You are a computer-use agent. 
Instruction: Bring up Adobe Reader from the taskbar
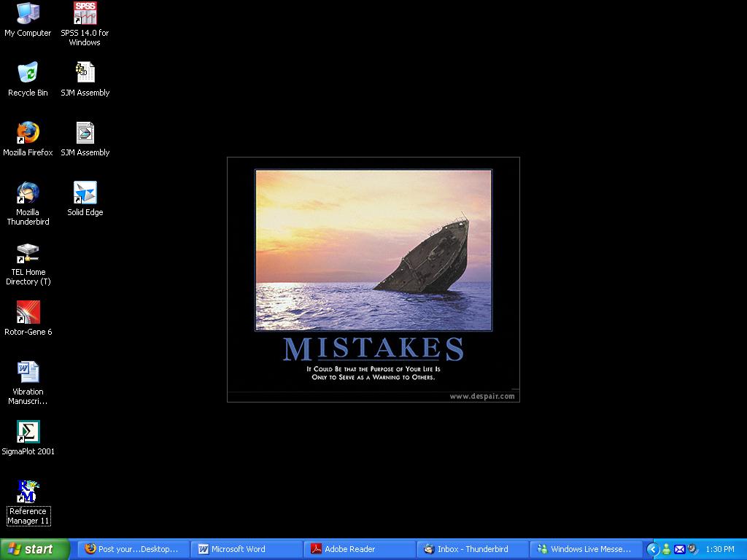pyautogui.click(x=359, y=549)
